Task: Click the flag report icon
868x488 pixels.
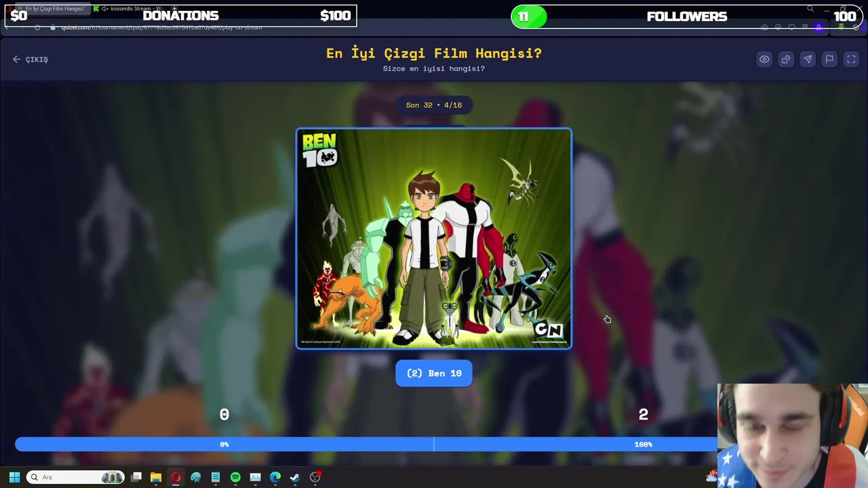Action: [x=829, y=59]
